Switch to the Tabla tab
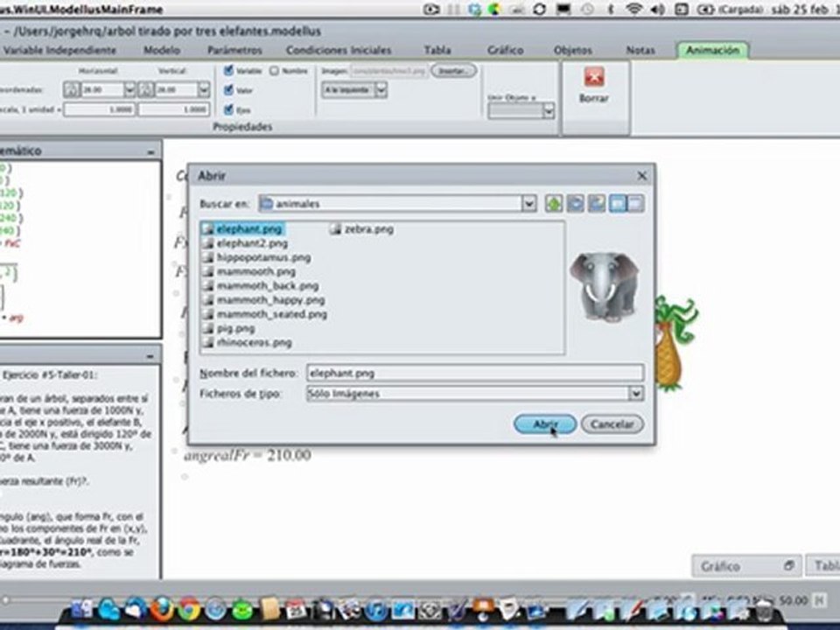Screen dimensions: 840x630 pos(437,51)
